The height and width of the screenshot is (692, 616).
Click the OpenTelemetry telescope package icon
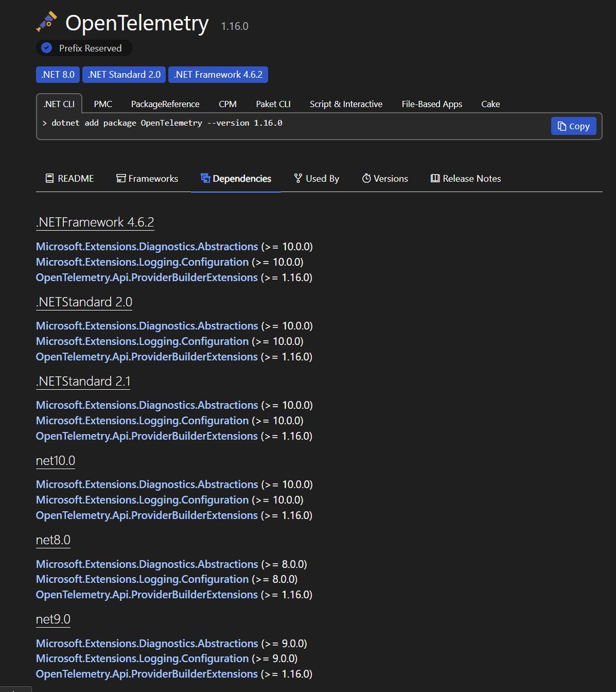47,22
